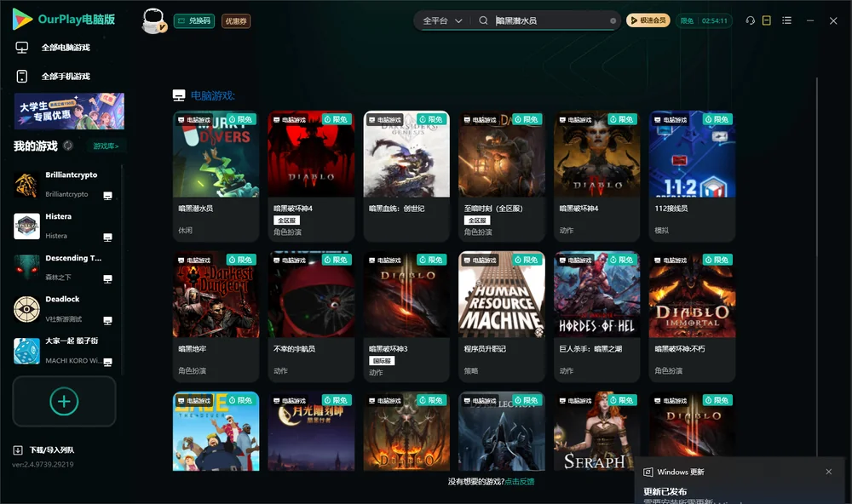
Task: Select Deadlock in my games list
Action: click(64, 309)
